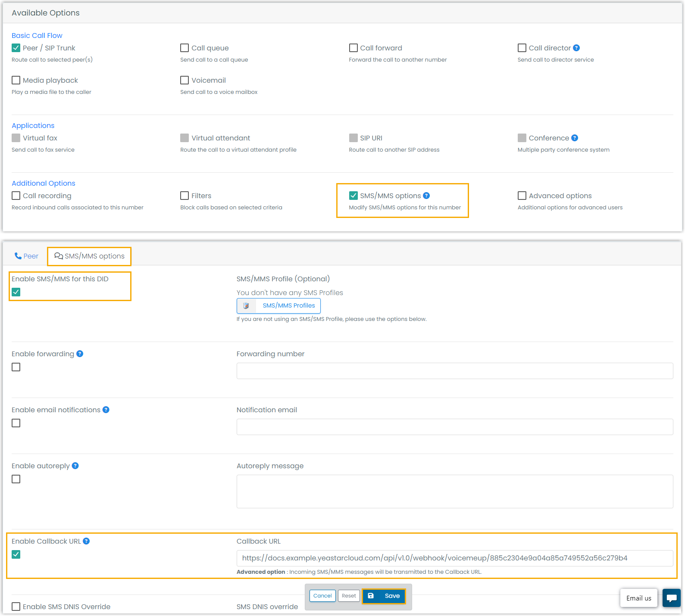Image resolution: width=685 pixels, height=616 pixels.
Task: Open the live chat bubble icon
Action: point(671,598)
